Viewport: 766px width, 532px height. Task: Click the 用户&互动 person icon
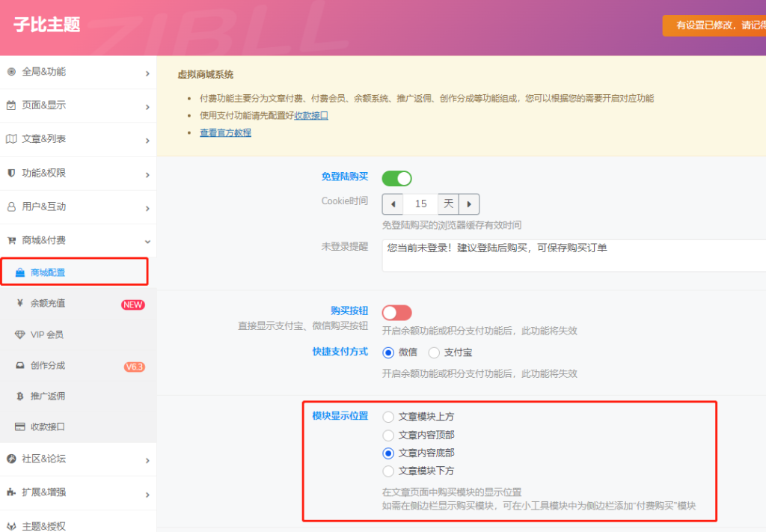click(x=11, y=207)
